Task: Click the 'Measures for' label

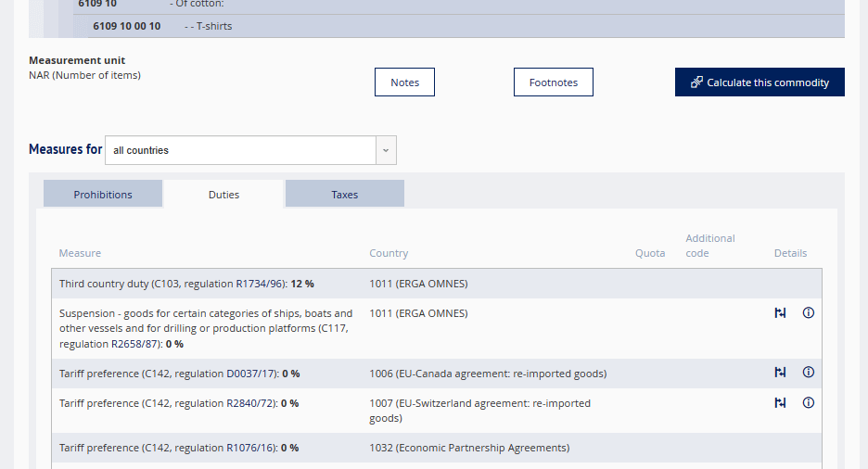Action: point(65,149)
